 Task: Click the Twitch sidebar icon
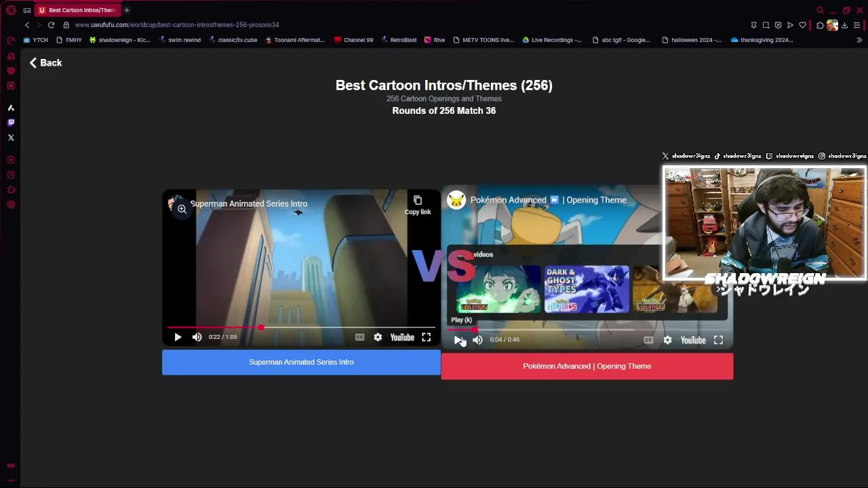[x=11, y=123]
